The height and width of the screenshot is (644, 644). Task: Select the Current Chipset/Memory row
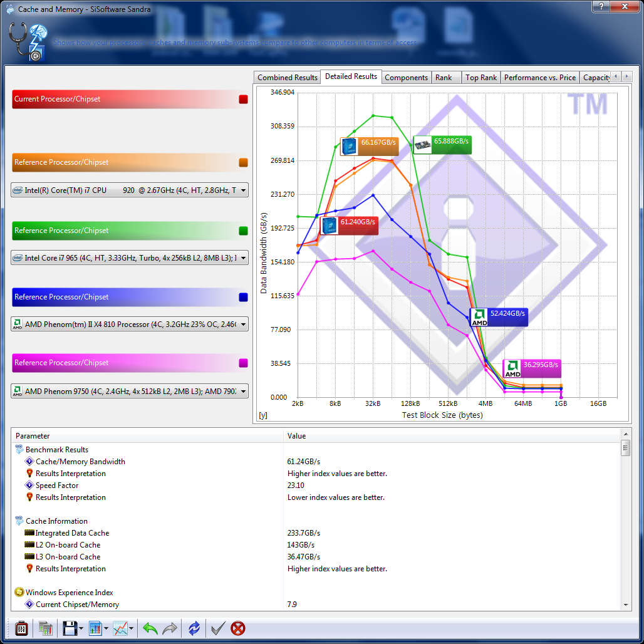pos(316,604)
